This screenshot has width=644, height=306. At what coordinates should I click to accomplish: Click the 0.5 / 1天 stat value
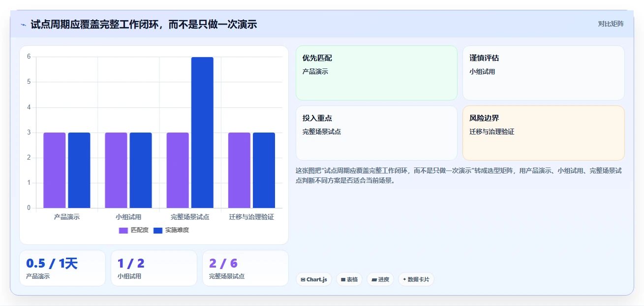(52, 264)
